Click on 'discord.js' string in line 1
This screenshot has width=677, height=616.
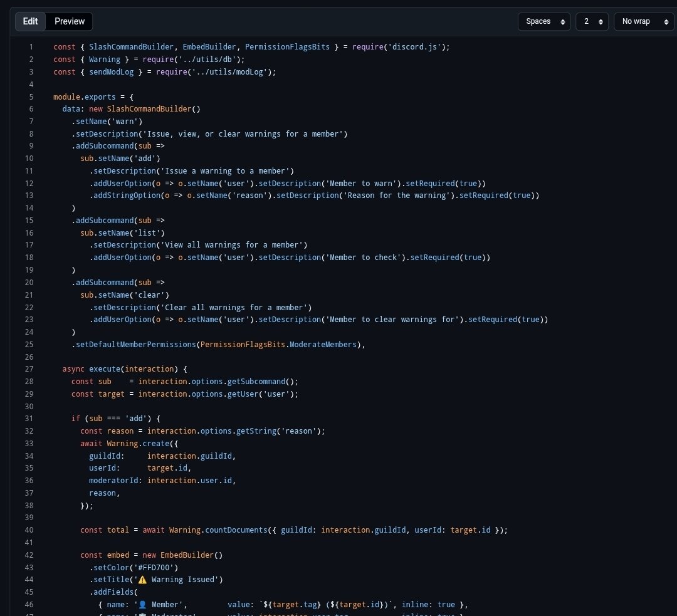[x=414, y=46]
